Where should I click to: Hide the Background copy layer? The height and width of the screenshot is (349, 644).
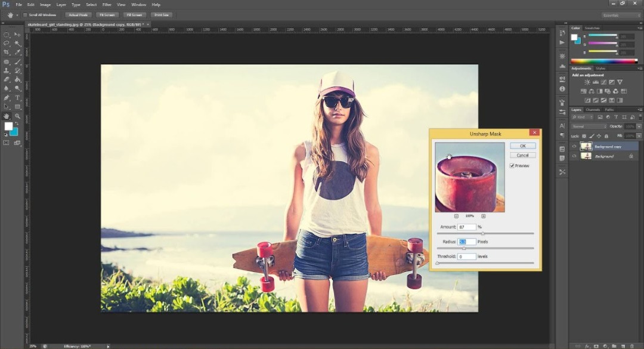click(574, 146)
